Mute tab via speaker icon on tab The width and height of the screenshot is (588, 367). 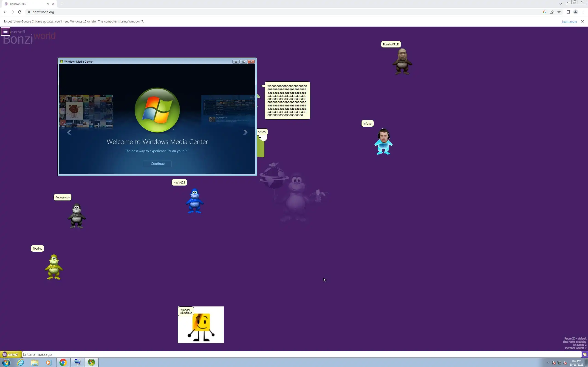(48, 4)
